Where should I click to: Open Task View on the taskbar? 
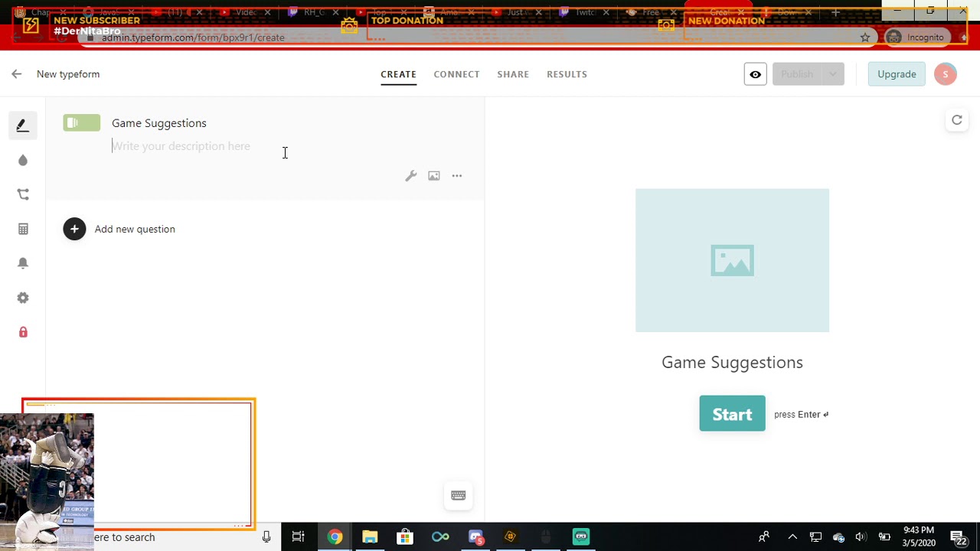click(299, 537)
